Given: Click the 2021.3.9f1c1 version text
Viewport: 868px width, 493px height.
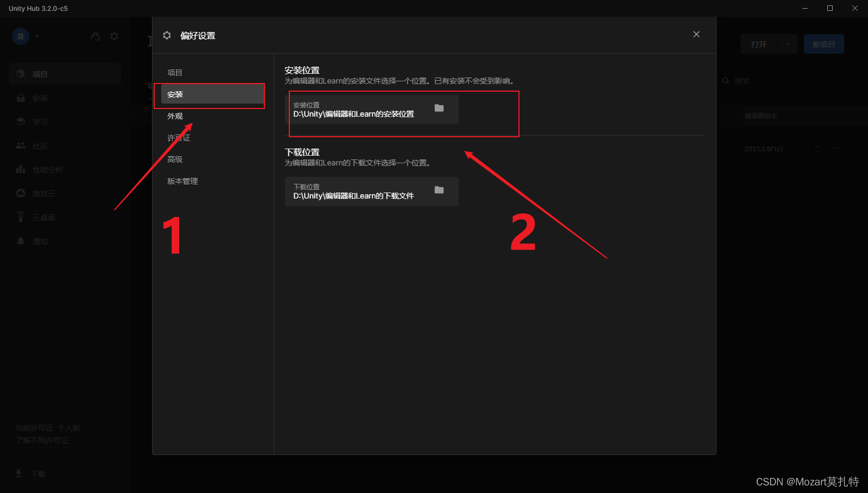Looking at the screenshot, I should tap(764, 149).
